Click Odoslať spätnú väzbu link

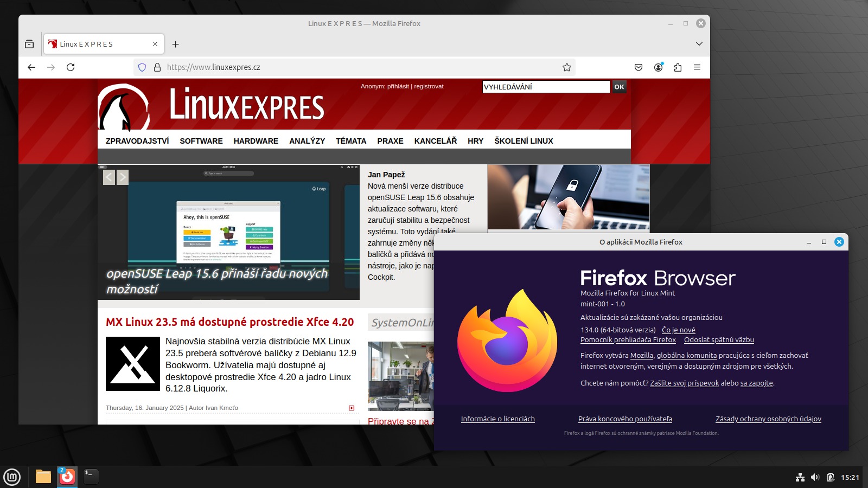click(x=719, y=340)
